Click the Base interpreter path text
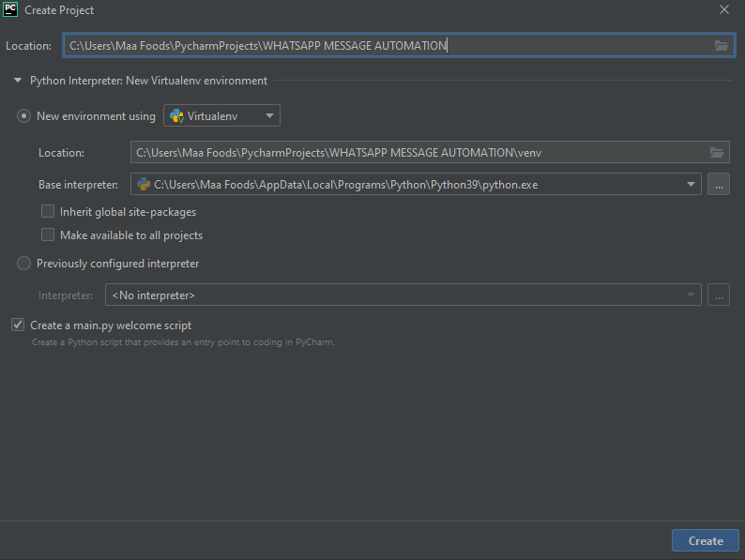 346,184
